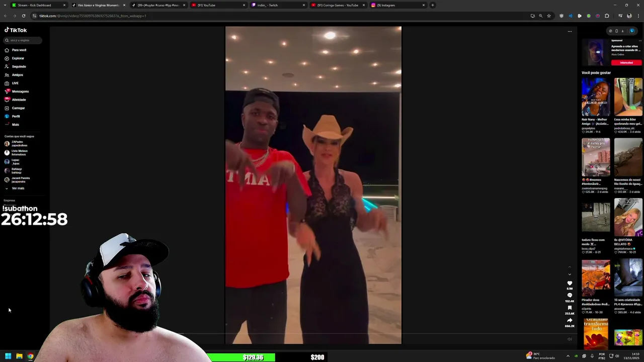Open Chrome media control icon
The width and height of the screenshot is (644, 362).
(x=620, y=16)
